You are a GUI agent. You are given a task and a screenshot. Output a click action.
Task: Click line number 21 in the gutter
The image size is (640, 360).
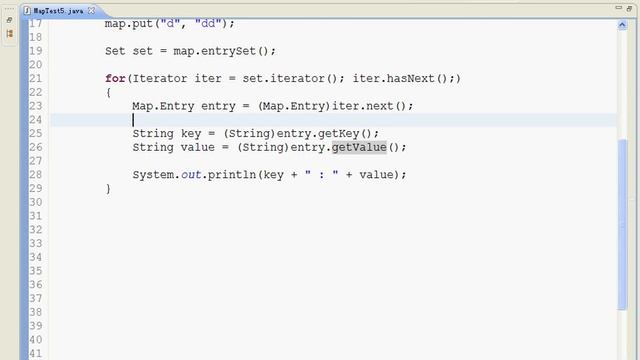pos(36,78)
